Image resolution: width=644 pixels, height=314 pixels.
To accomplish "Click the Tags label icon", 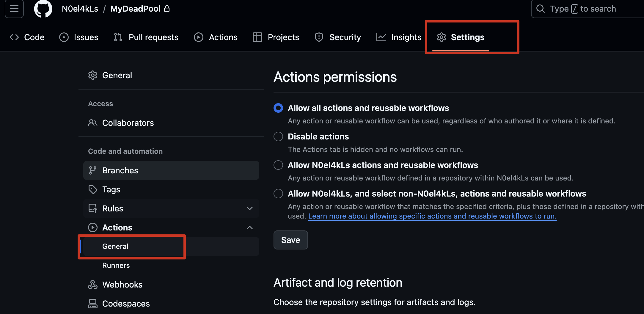I will [x=93, y=189].
